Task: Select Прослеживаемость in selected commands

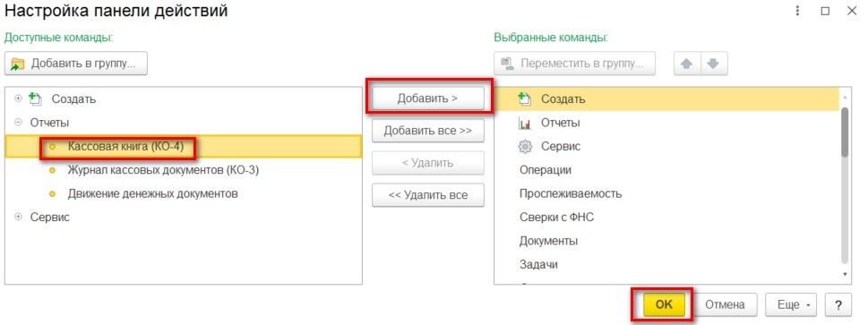Action: (x=571, y=193)
